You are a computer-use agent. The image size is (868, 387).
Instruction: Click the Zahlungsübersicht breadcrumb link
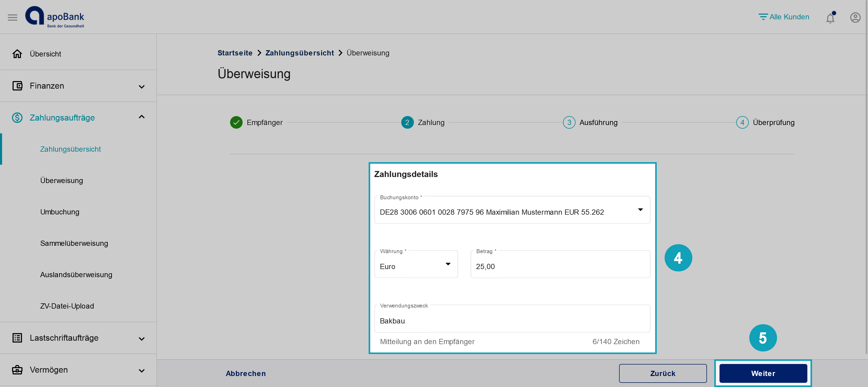click(299, 52)
